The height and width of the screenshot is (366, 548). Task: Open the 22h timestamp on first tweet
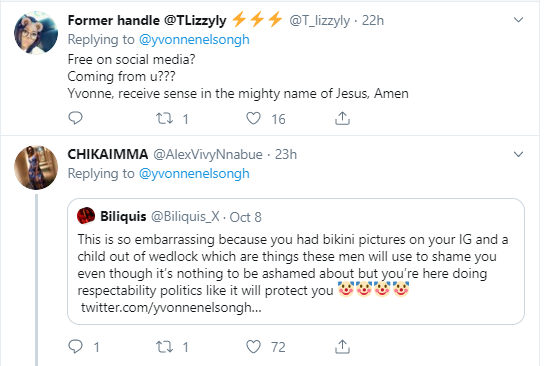coord(373,21)
